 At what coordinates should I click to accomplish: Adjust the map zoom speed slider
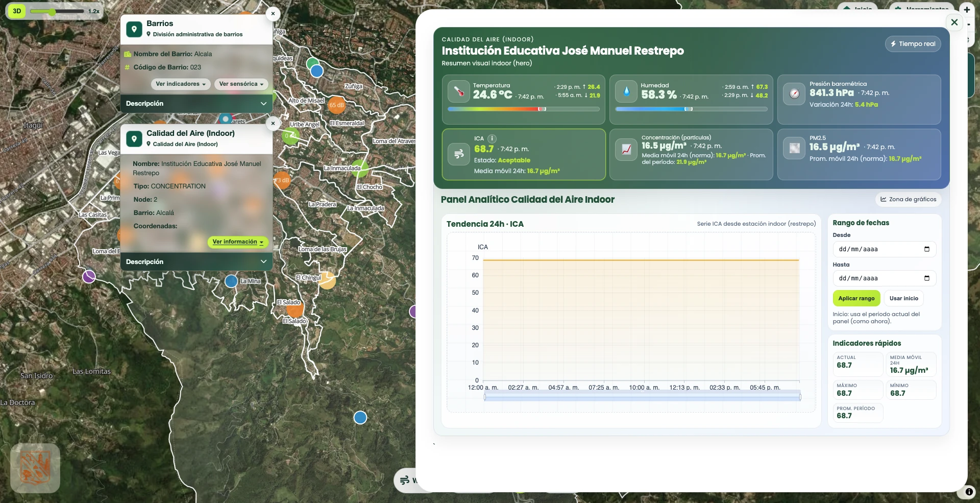[x=52, y=11]
